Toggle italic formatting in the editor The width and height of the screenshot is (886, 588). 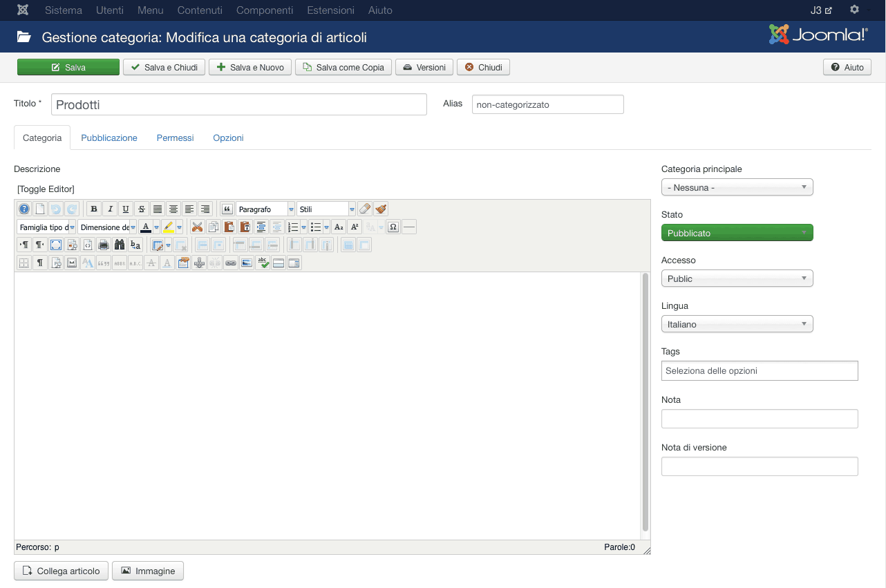click(x=110, y=209)
